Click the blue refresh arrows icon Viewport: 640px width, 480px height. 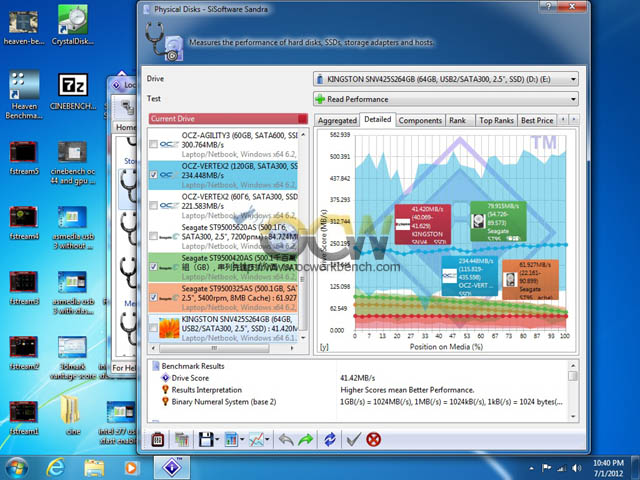[x=330, y=440]
